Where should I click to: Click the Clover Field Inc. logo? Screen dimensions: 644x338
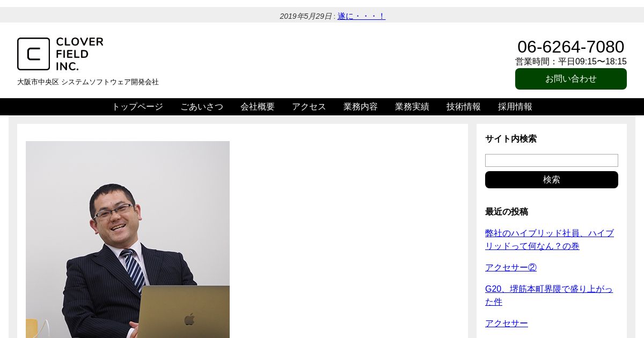coord(60,54)
